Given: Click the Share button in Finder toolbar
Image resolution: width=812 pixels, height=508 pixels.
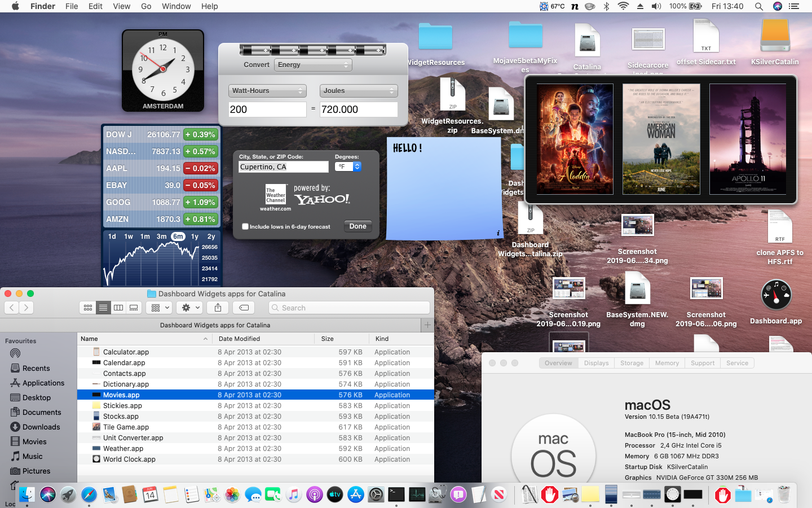Looking at the screenshot, I should [x=218, y=308].
